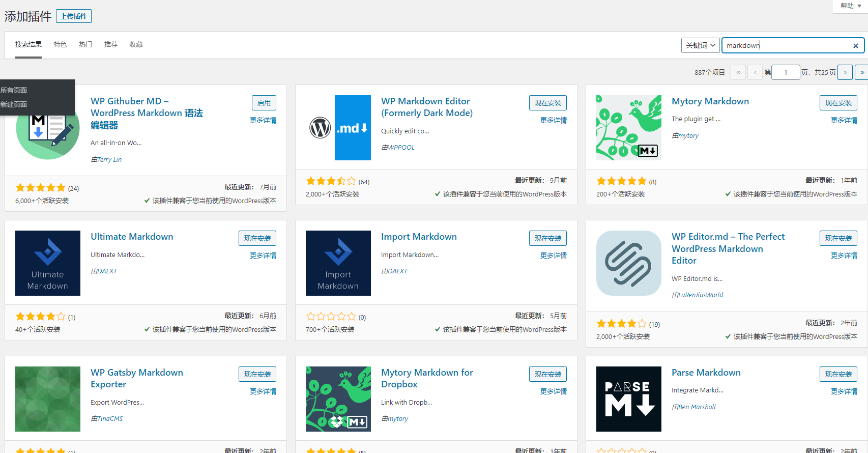Image resolution: width=868 pixels, height=453 pixels.
Task: Open Mytory Markdown for Dropbox title
Action: click(x=427, y=378)
